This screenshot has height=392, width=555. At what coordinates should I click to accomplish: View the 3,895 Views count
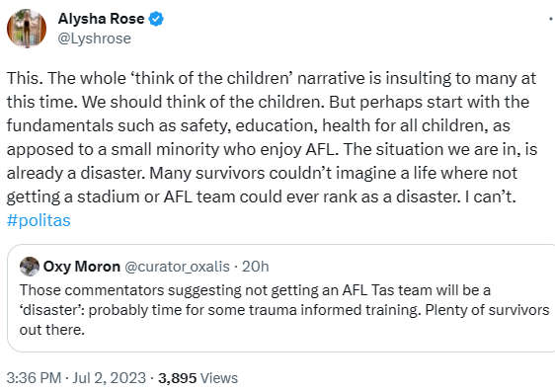[198, 378]
